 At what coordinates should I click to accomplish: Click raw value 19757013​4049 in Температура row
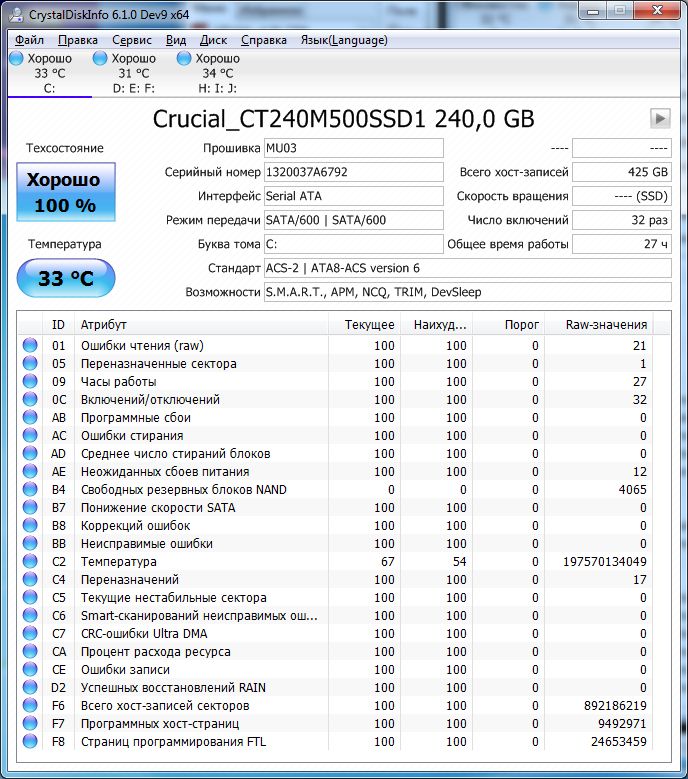coord(605,561)
